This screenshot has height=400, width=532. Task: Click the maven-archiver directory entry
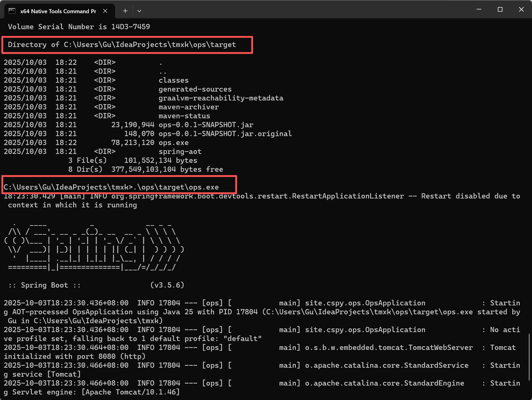[x=189, y=107]
